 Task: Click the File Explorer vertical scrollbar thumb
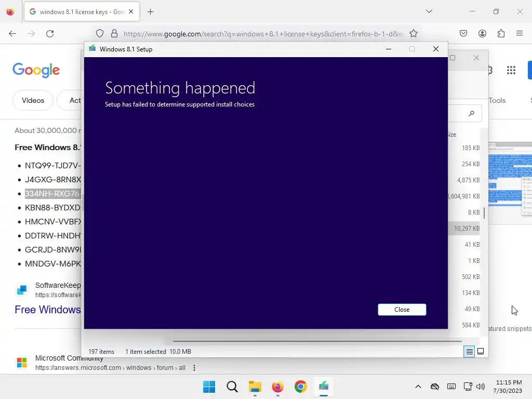pyautogui.click(x=484, y=213)
